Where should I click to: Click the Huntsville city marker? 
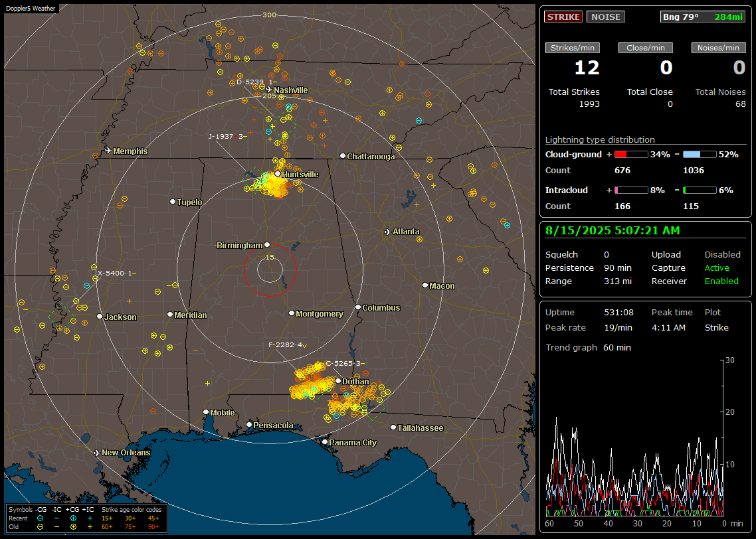[278, 174]
